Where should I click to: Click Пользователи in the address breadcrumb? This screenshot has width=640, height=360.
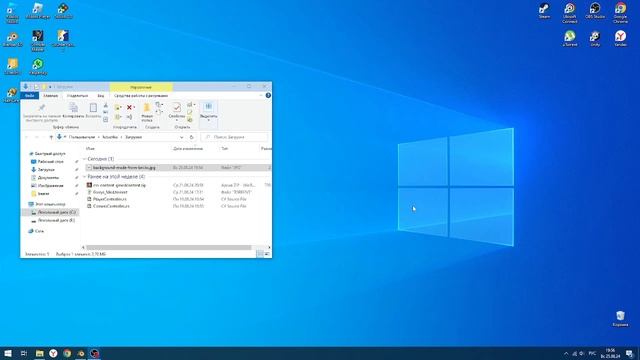coord(82,137)
